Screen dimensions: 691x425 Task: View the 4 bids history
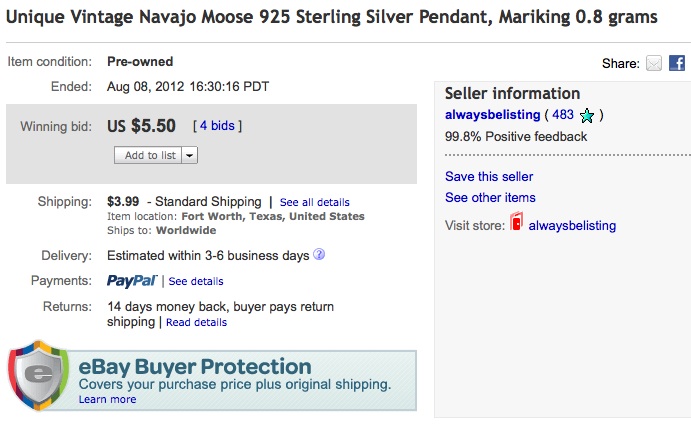click(217, 126)
